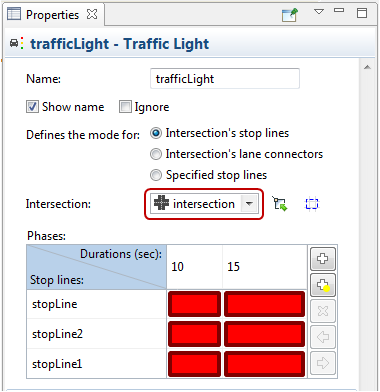380x392 pixels.
Task: Click the move phase right arrow button
Action: (323, 363)
